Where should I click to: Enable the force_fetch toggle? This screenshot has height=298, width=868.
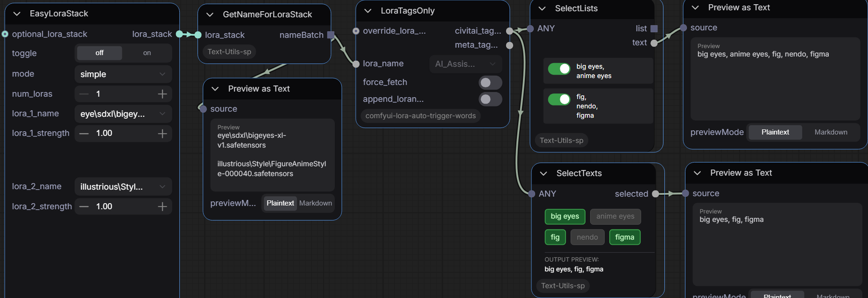click(490, 83)
